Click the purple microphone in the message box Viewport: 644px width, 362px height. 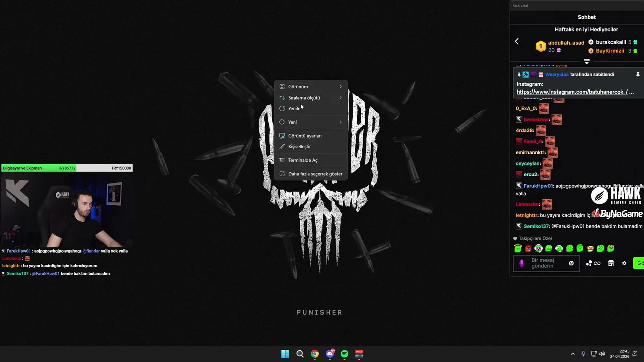click(x=522, y=263)
